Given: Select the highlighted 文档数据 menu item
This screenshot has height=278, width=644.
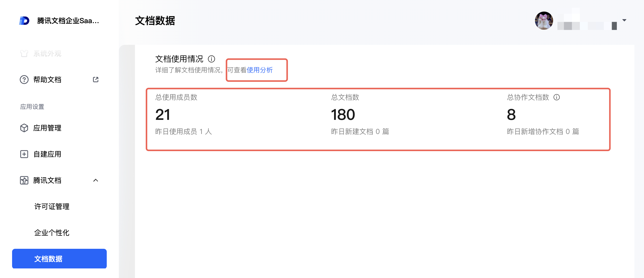Looking at the screenshot, I should point(59,259).
